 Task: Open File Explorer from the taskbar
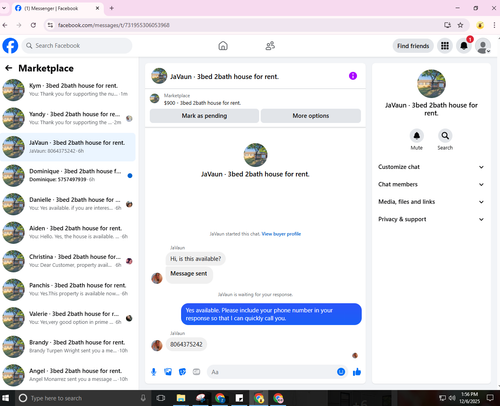[181, 398]
